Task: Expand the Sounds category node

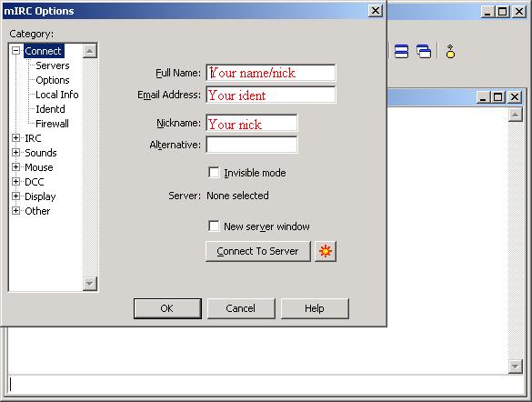Action: (x=15, y=152)
